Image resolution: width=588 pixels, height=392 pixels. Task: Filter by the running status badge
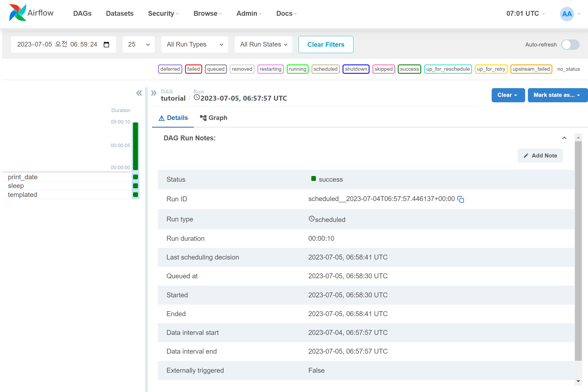coord(297,69)
